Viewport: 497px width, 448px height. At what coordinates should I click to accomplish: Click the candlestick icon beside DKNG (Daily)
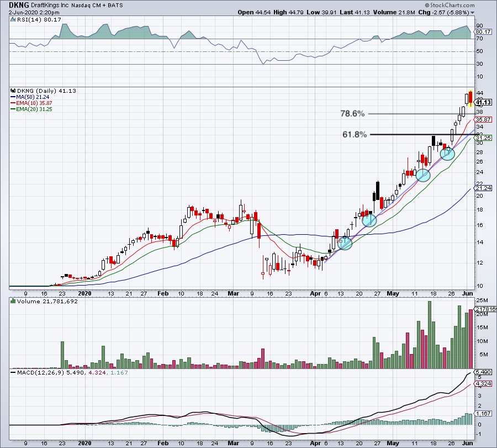pos(13,91)
